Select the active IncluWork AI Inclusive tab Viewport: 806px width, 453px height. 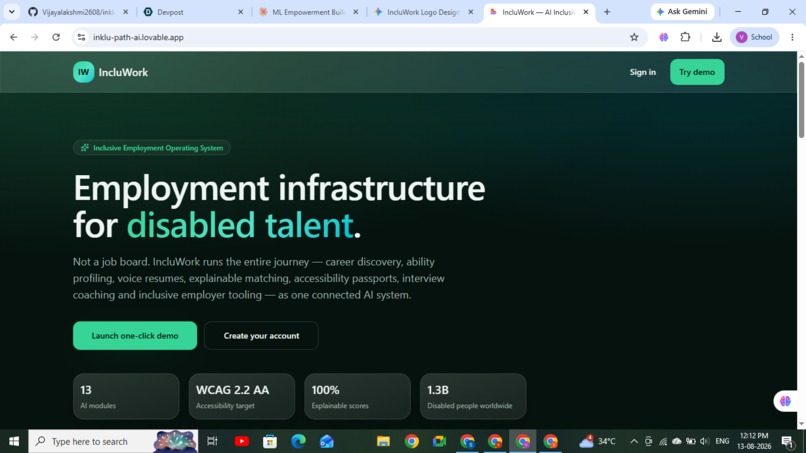pos(538,12)
